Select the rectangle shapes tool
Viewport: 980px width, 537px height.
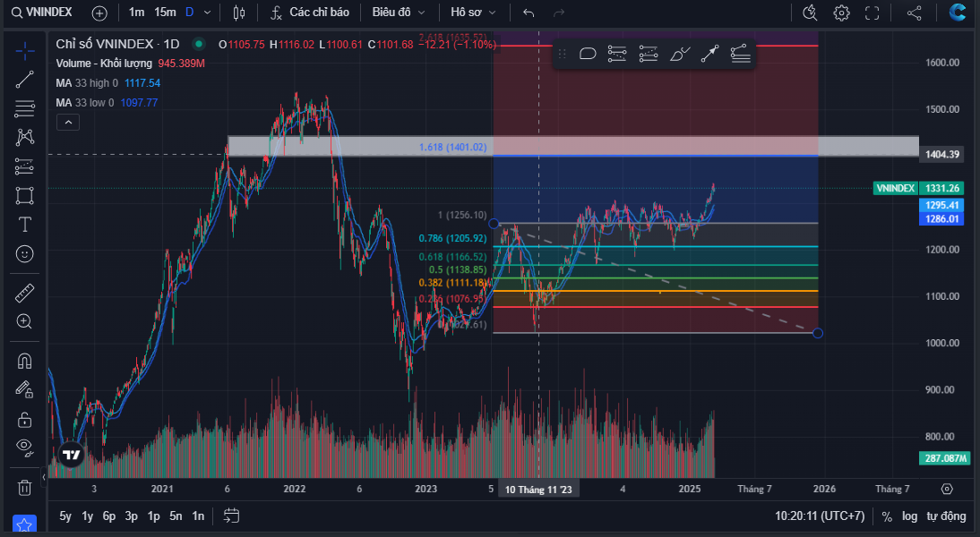pyautogui.click(x=24, y=195)
